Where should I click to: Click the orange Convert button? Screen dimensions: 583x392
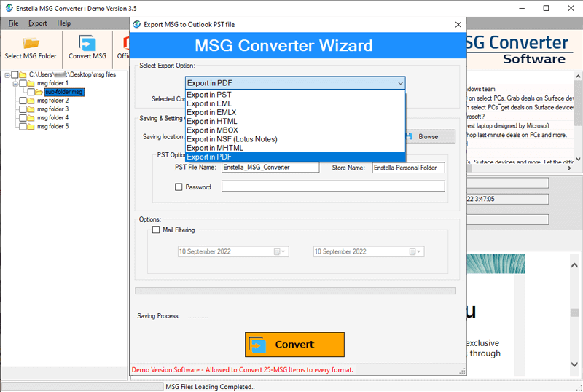(x=294, y=345)
